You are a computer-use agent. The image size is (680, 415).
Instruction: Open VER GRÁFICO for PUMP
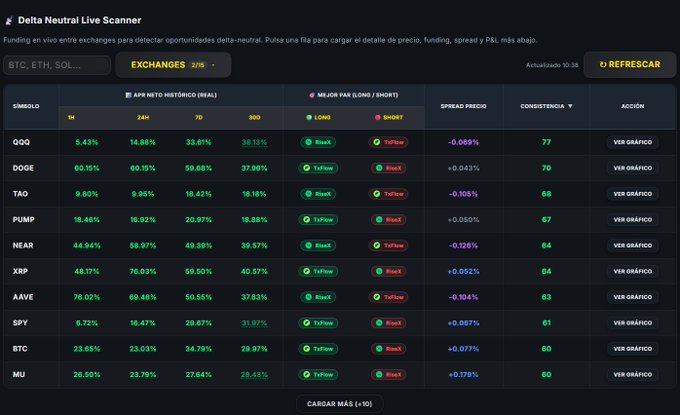[632, 220]
